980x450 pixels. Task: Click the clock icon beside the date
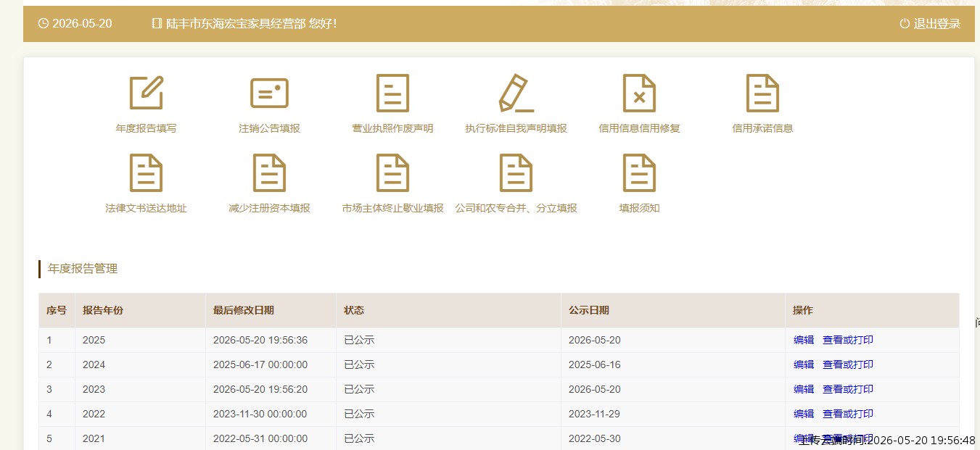point(43,23)
